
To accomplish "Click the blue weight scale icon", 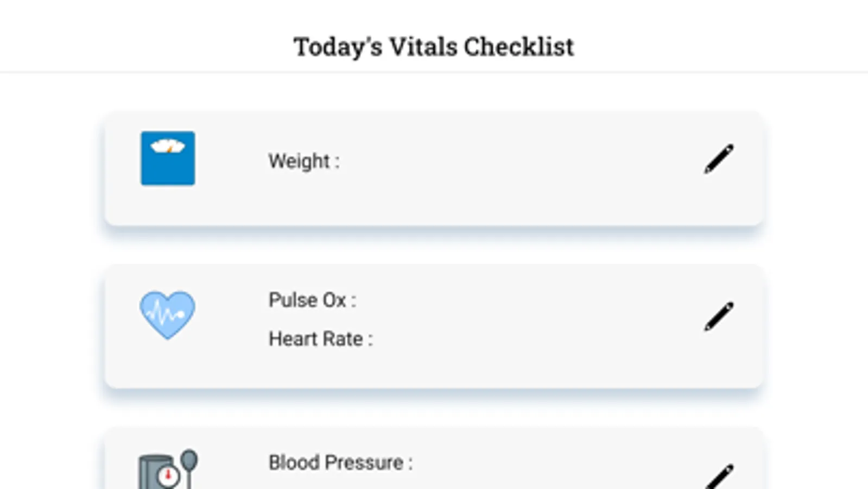I will click(x=168, y=158).
